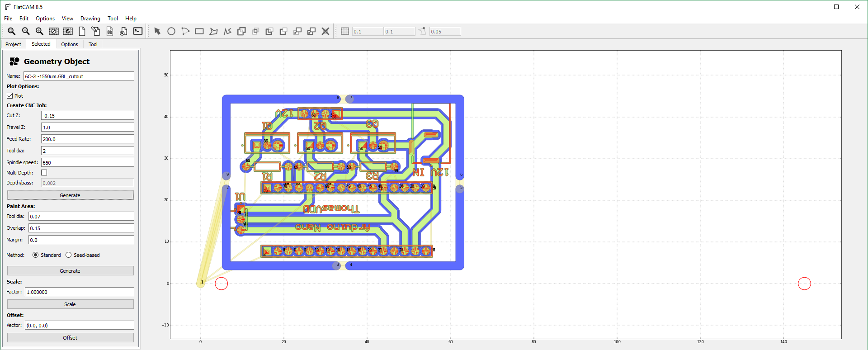Open the File menu
The height and width of the screenshot is (350, 868).
coord(8,19)
